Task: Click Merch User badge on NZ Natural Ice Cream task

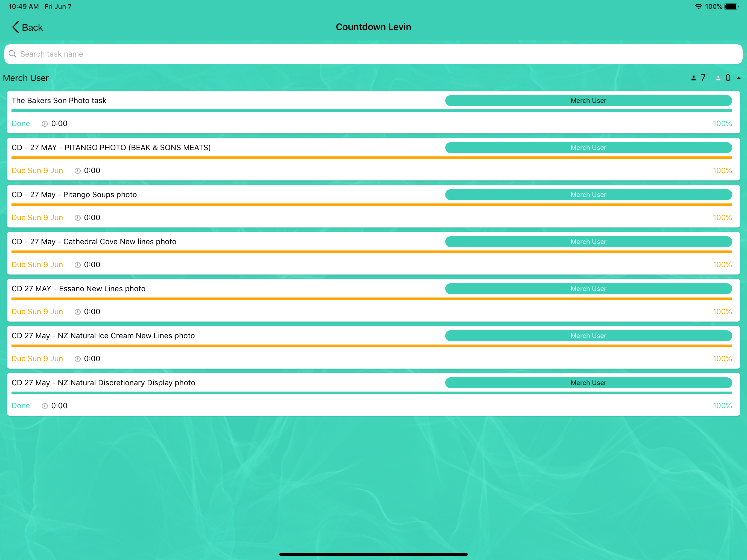Action: (588, 336)
